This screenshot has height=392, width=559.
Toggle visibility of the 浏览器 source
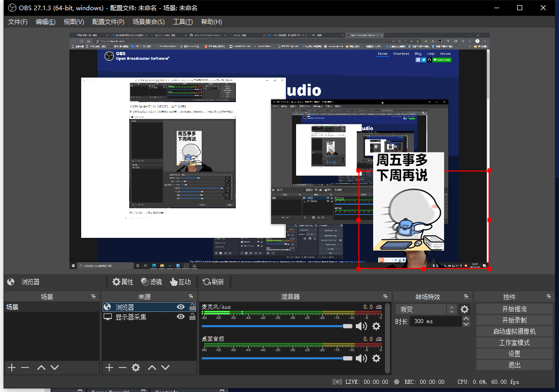point(181,307)
